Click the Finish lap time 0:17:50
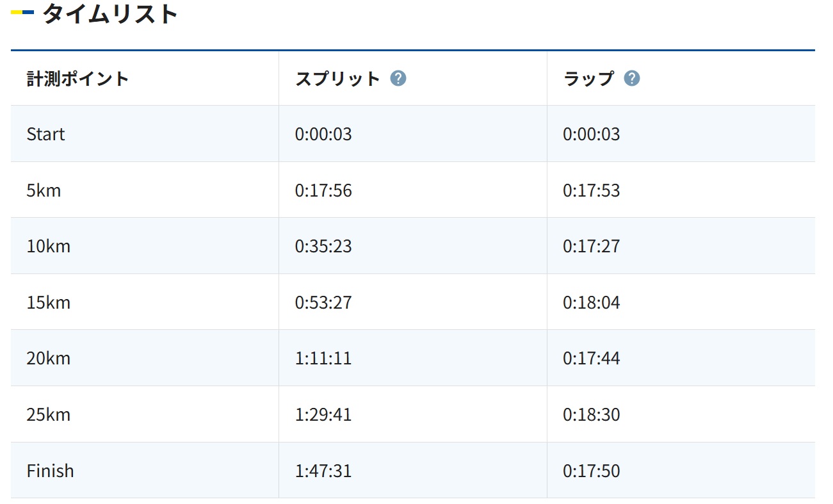The image size is (833, 504). coord(592,471)
